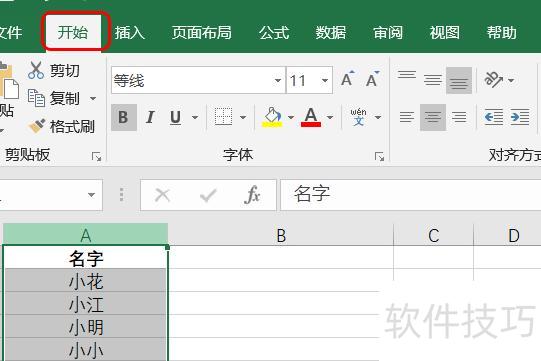This screenshot has width=541, height=361.
Task: Set middle vertical alignment
Action: point(433,80)
